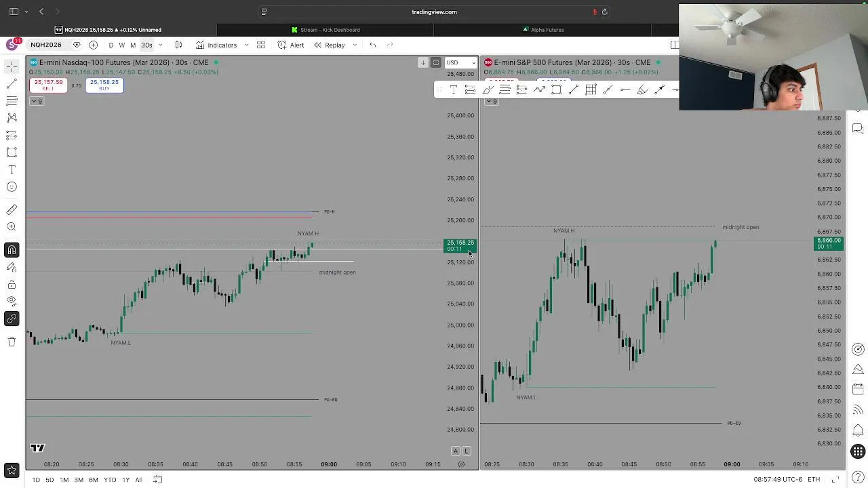Select the M monthly timeframe

point(133,45)
